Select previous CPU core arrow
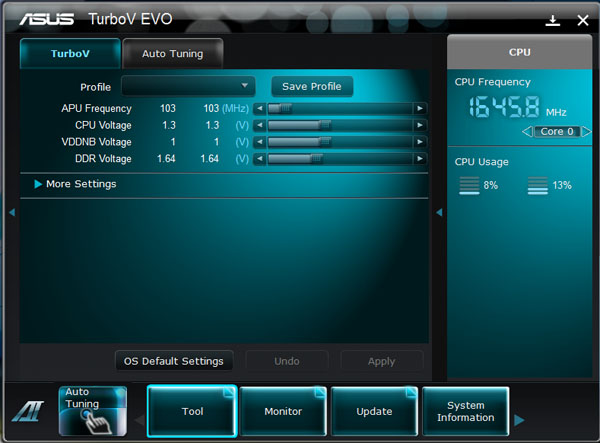 527,132
